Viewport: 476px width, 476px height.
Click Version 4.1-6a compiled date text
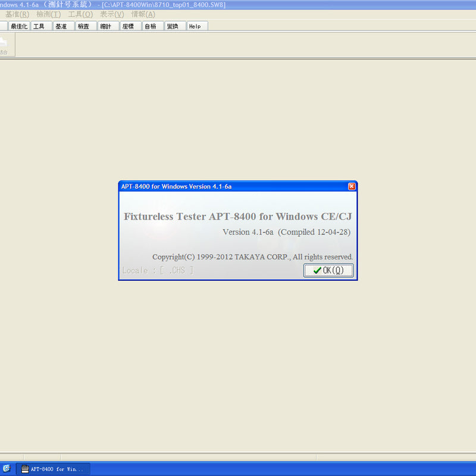click(x=287, y=232)
